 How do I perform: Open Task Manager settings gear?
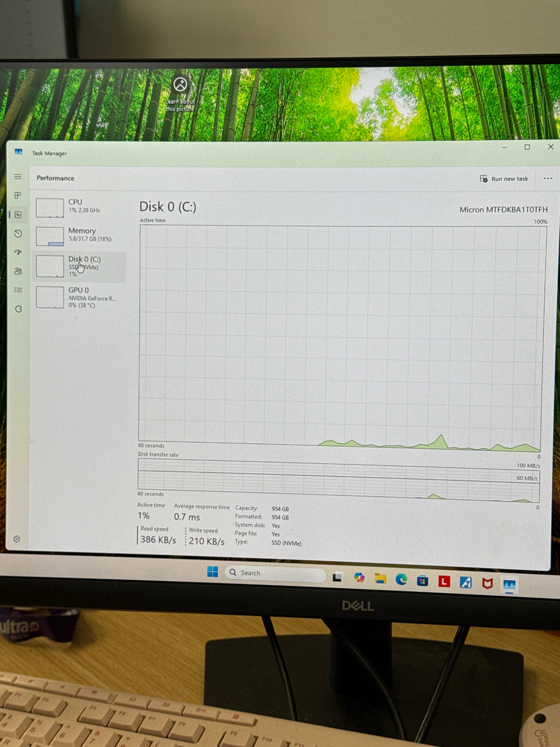pos(17,539)
